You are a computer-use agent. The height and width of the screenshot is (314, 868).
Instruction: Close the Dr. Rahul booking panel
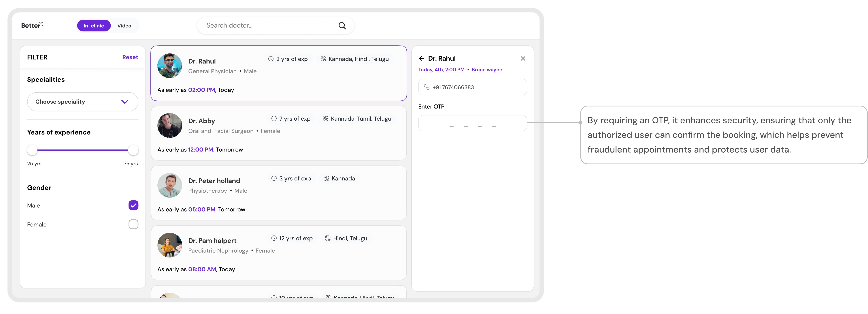coord(523,59)
